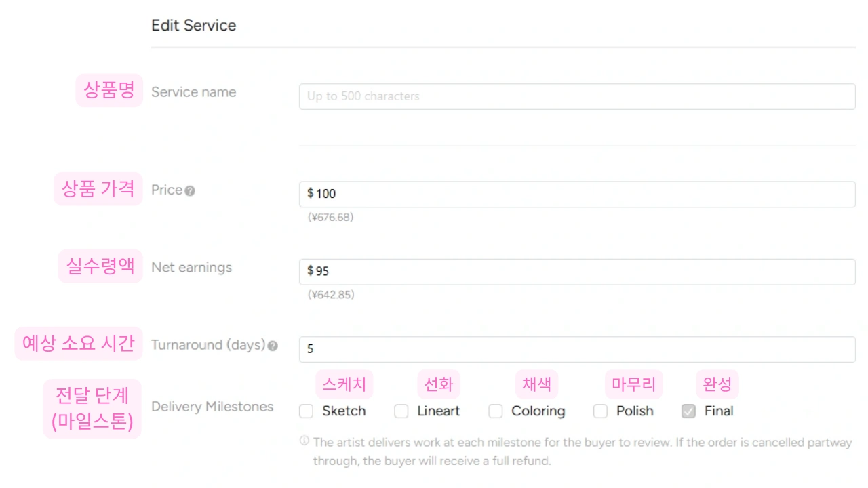The width and height of the screenshot is (868, 488).
Task: Click the full refund milestone note text
Action: [583, 451]
